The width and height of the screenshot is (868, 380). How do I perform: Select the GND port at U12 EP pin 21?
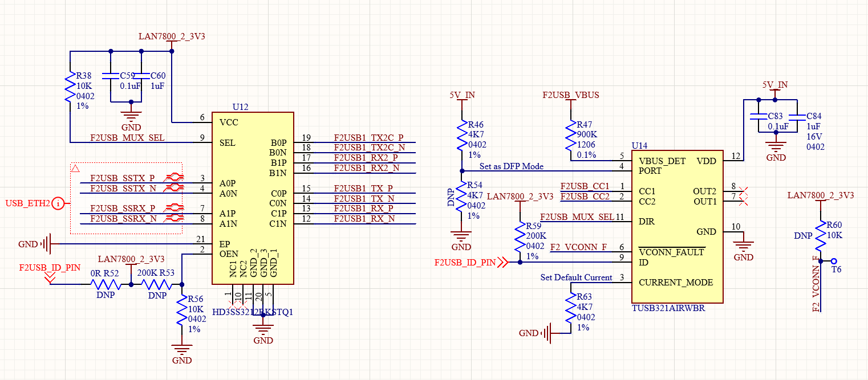click(34, 244)
